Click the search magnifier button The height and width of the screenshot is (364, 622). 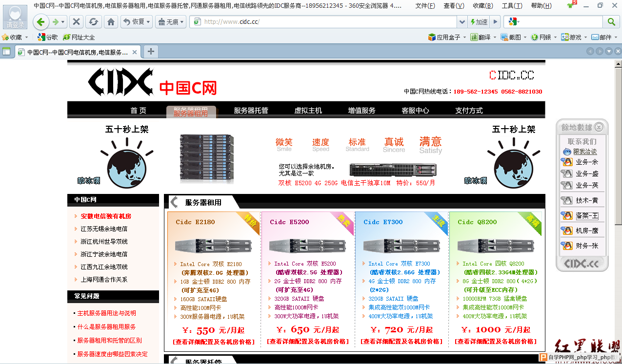click(611, 22)
